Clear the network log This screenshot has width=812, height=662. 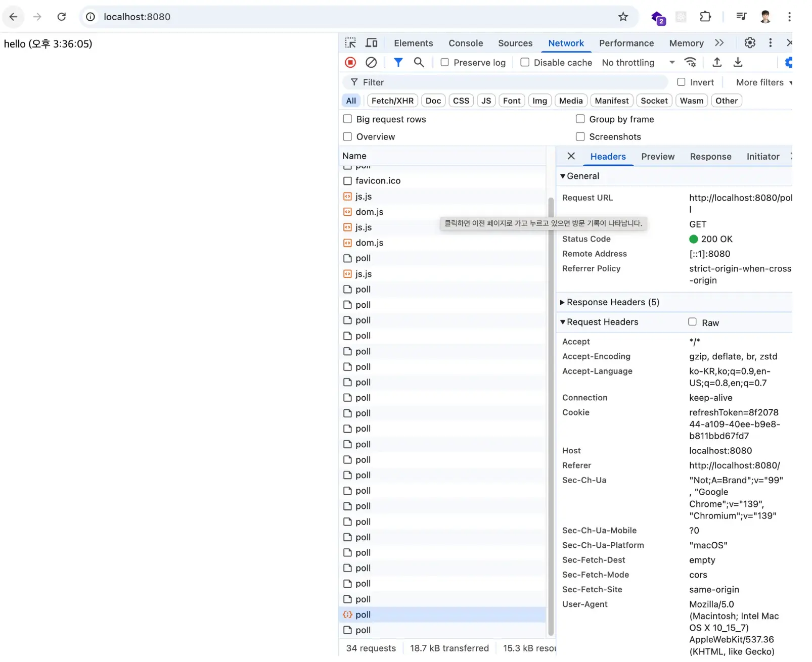(371, 62)
